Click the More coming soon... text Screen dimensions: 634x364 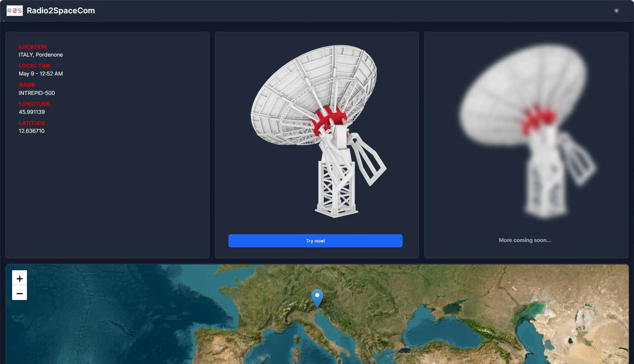[x=525, y=240]
